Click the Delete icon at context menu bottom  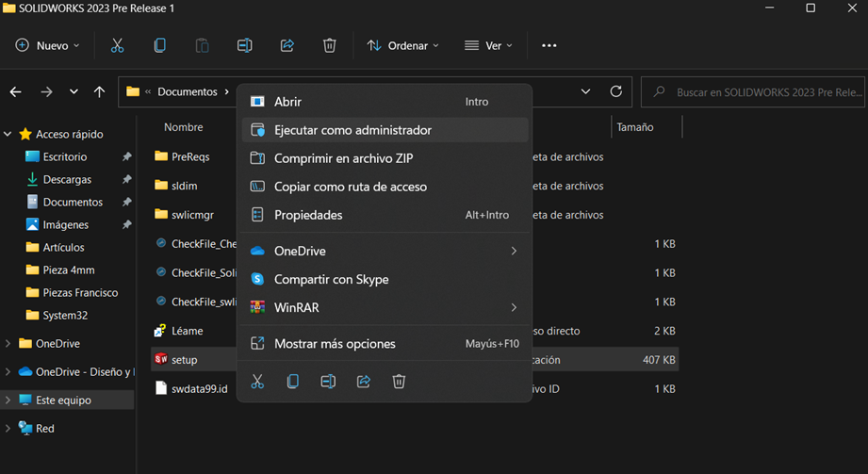[x=399, y=381]
